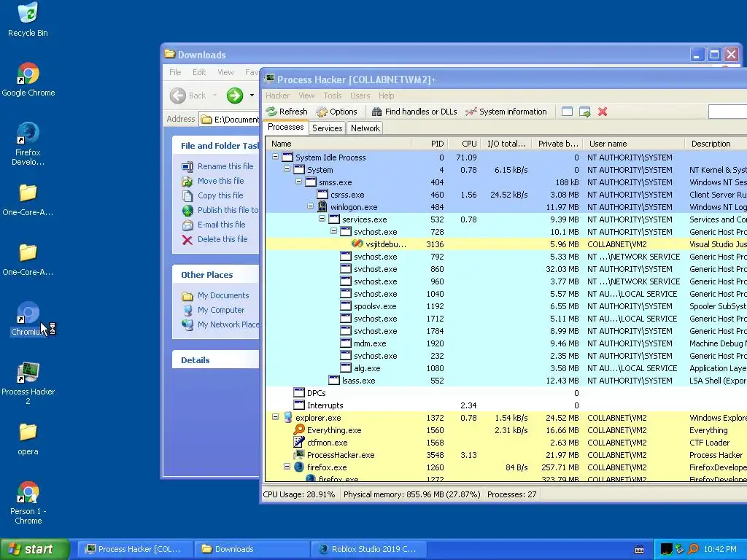The height and width of the screenshot is (560, 747).
Task: Select Process Hacker 2 desktop shortcut
Action: [28, 384]
